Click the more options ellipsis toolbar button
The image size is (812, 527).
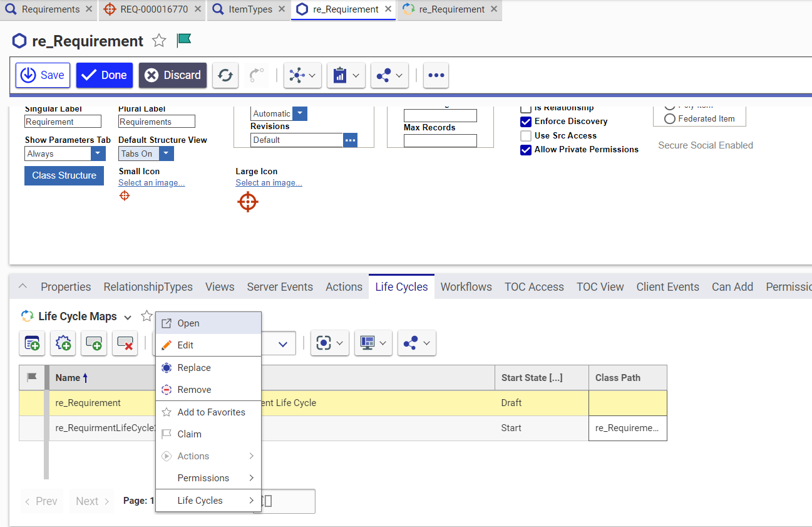point(436,75)
